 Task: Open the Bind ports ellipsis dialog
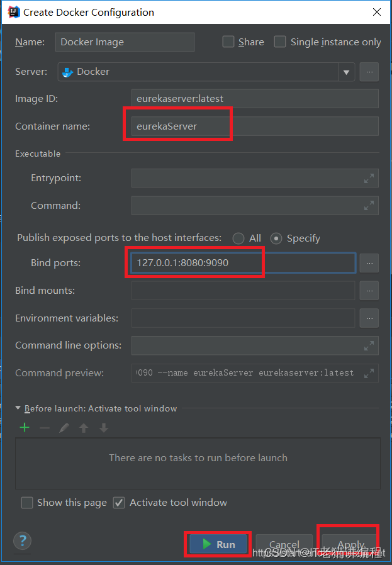(369, 263)
